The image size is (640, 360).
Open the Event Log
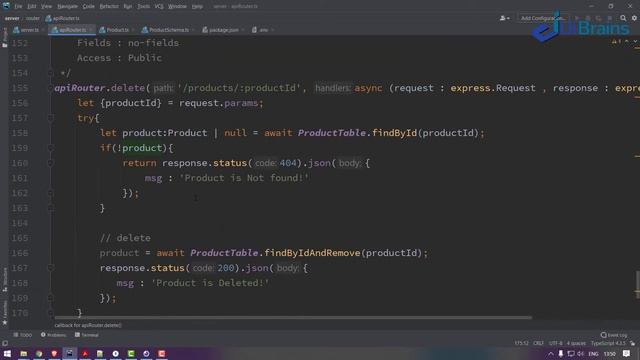(x=614, y=335)
